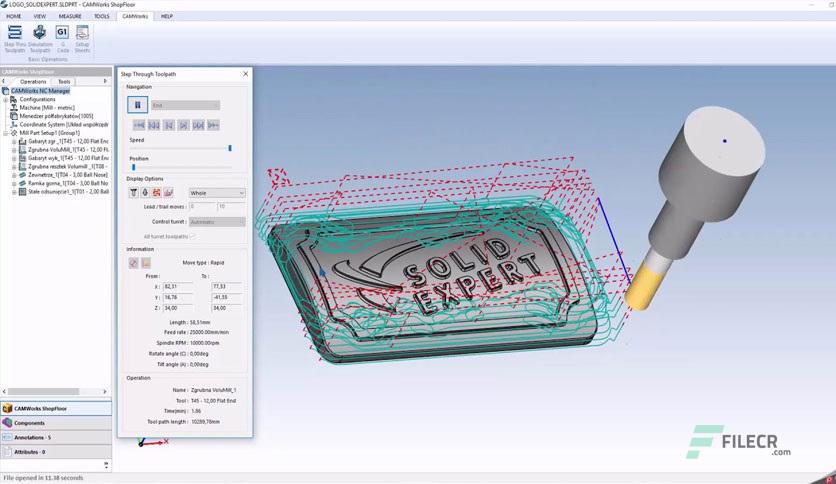Viewport: 836px width, 484px height.
Task: Open the MEASURE ribbon tab
Action: 70,17
